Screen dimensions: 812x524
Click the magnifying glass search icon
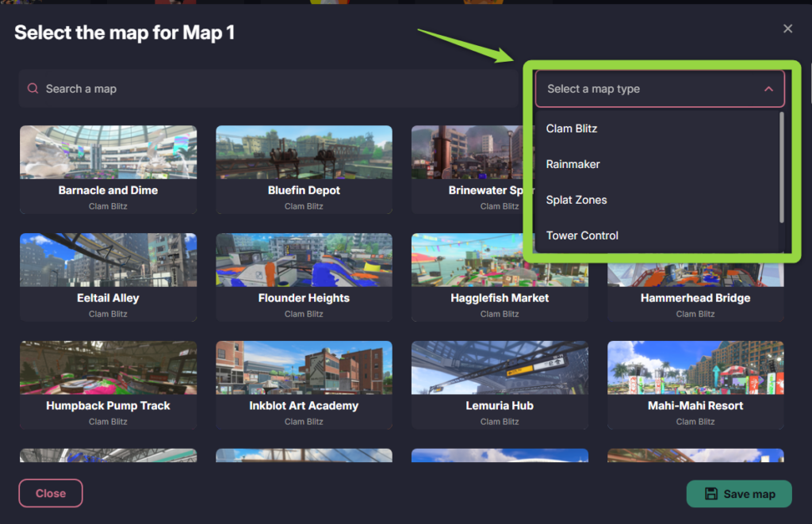click(x=33, y=89)
